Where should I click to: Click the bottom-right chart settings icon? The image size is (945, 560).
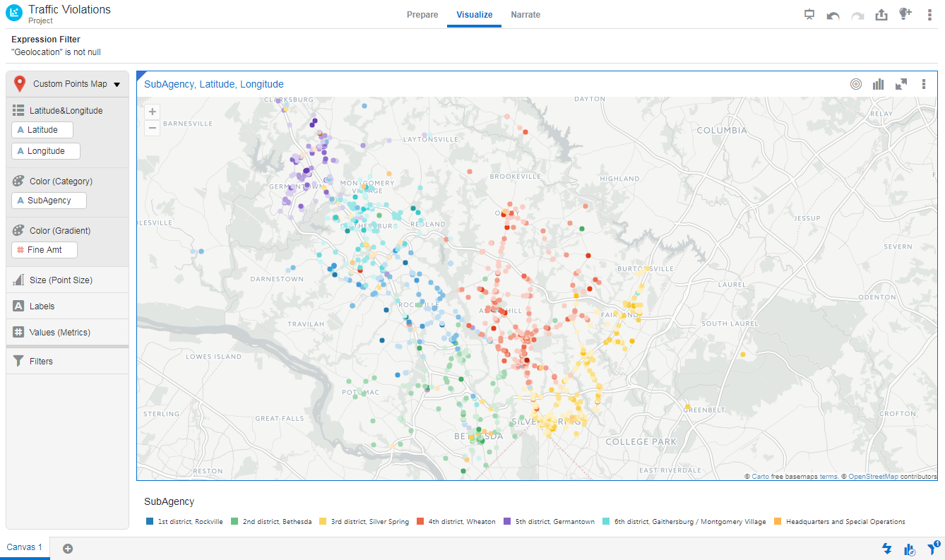(910, 549)
